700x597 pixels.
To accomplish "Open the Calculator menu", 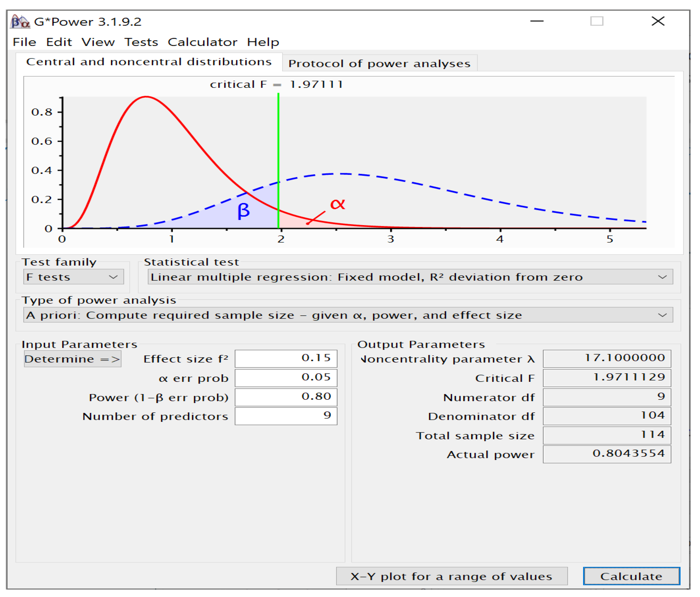I will (x=202, y=42).
